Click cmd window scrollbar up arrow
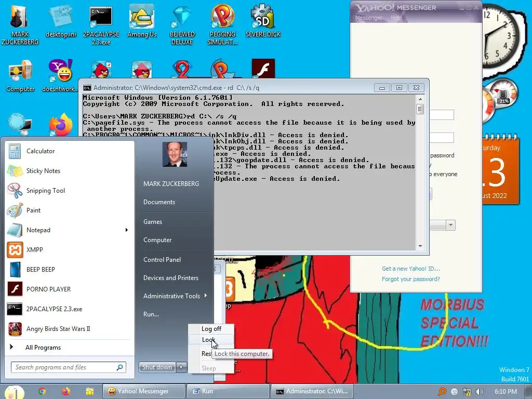The width and height of the screenshot is (532, 399). [420, 99]
